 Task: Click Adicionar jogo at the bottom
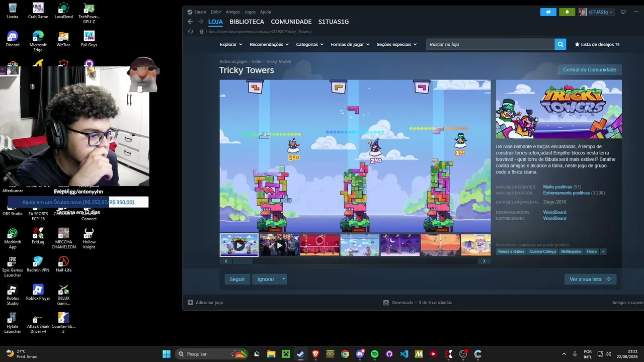pos(205,303)
